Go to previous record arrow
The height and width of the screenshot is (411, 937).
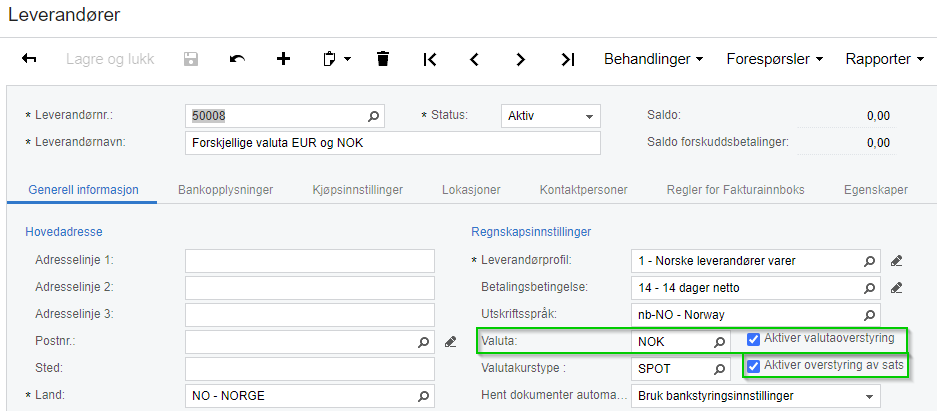coord(474,59)
